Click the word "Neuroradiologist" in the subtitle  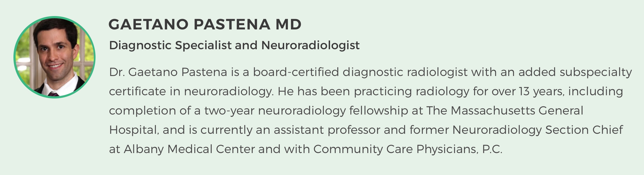pos(310,45)
